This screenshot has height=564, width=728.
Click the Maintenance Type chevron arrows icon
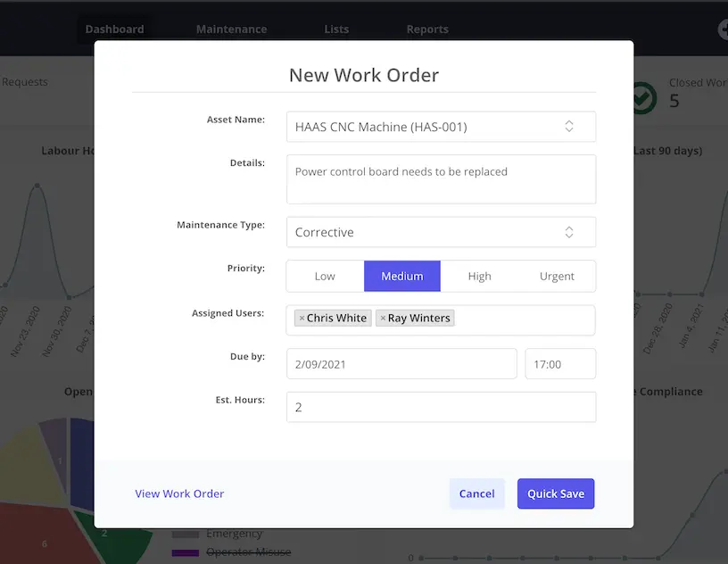[569, 232]
